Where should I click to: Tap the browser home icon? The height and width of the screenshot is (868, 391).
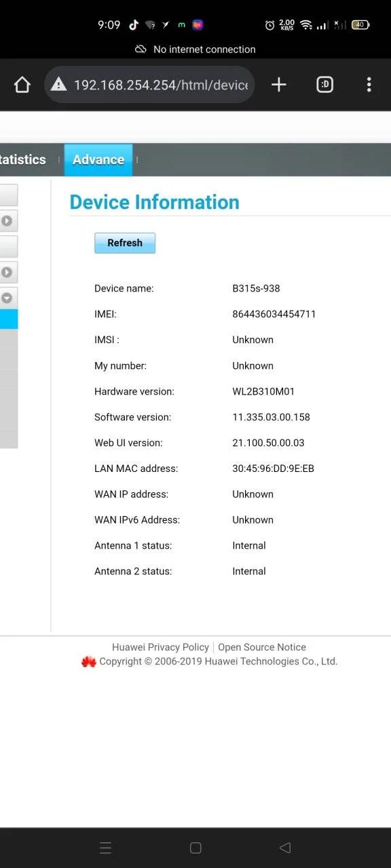point(22,85)
